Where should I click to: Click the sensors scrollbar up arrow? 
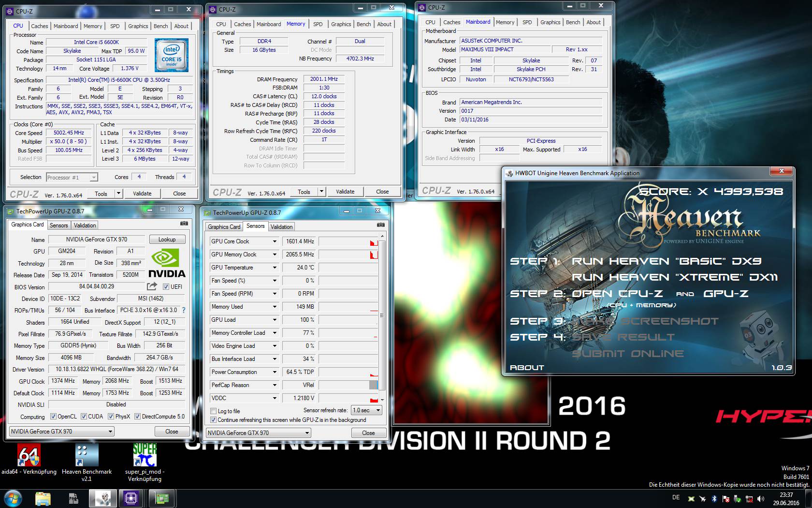point(382,236)
